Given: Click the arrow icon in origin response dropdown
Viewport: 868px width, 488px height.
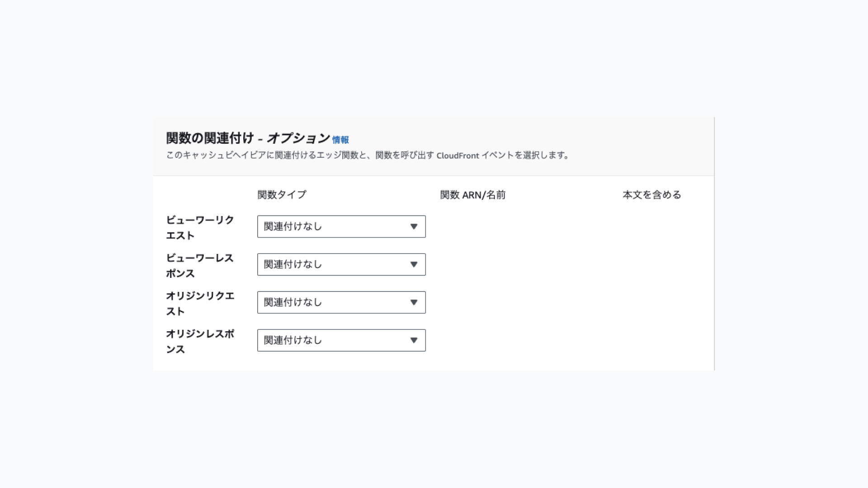Looking at the screenshot, I should (x=414, y=340).
